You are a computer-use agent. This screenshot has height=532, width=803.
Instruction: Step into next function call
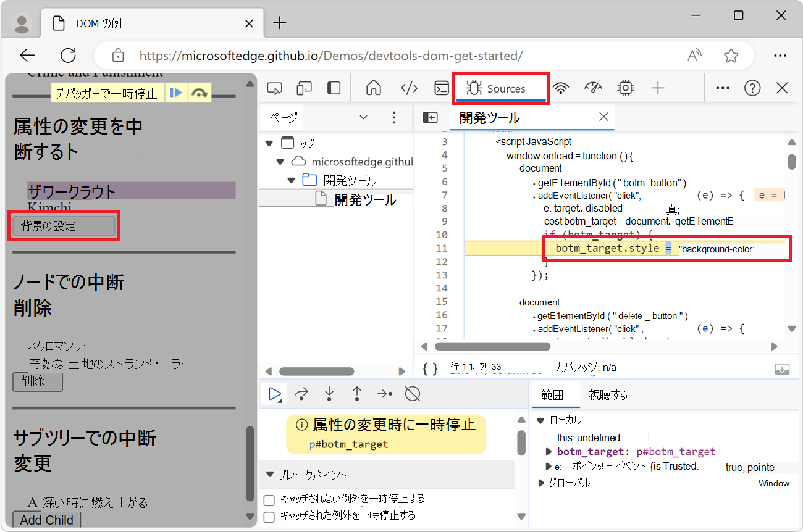(329, 393)
